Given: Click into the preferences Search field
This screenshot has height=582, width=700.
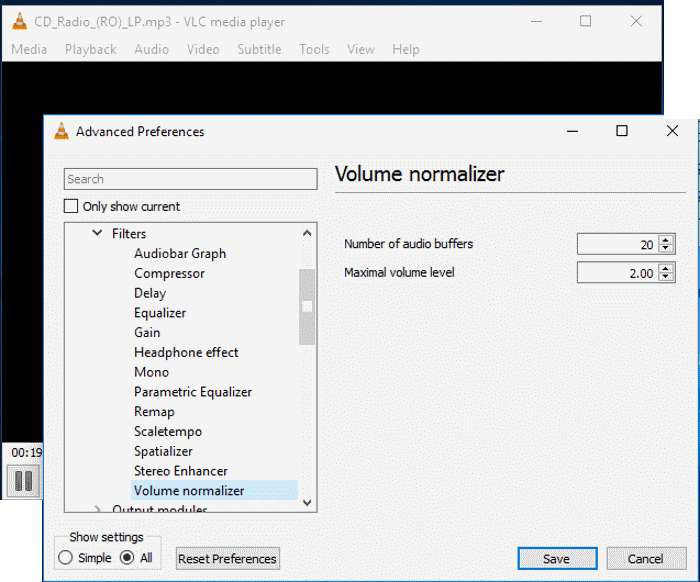Looking at the screenshot, I should [x=191, y=179].
